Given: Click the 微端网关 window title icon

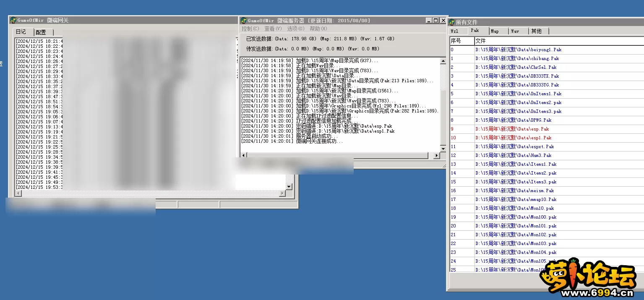Looking at the screenshot, I should 13,20.
